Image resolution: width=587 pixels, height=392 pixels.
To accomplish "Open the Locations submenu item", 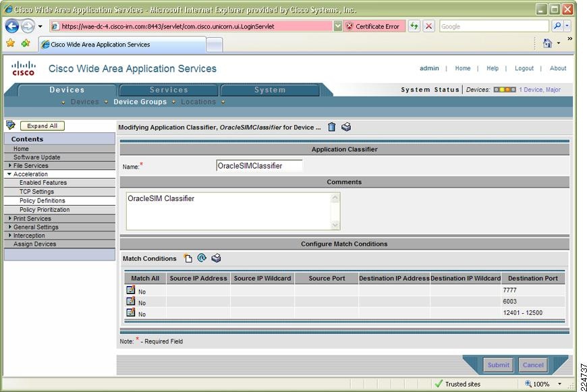I will coord(198,102).
